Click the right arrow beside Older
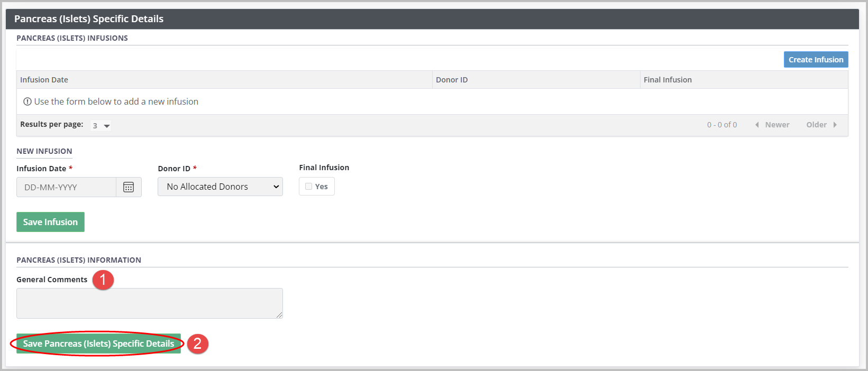 [x=835, y=125]
